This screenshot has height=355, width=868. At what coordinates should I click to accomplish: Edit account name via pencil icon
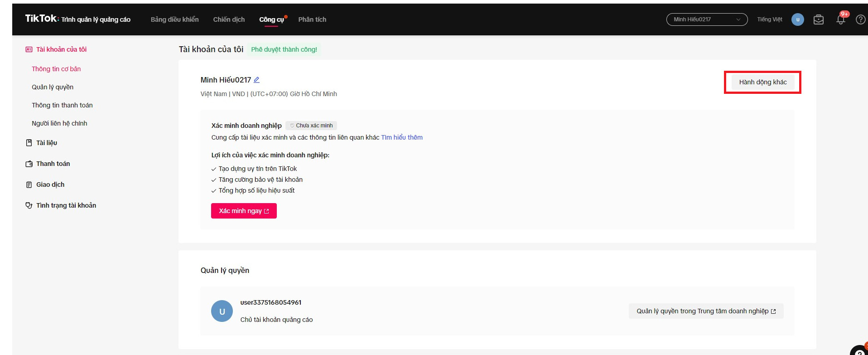[x=256, y=80]
